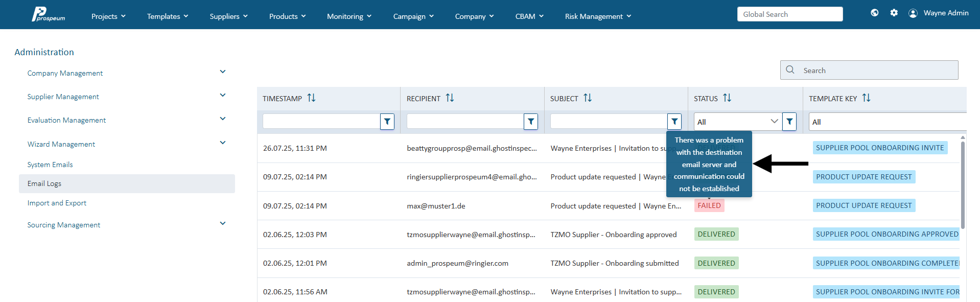This screenshot has width=980, height=302.
Task: Sort by Subject column arrows
Action: [x=588, y=98]
